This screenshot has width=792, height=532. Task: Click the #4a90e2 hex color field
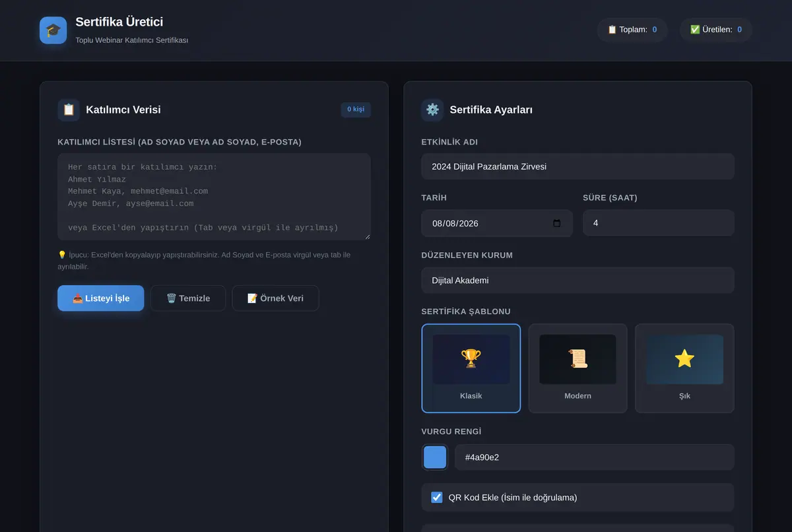point(595,457)
